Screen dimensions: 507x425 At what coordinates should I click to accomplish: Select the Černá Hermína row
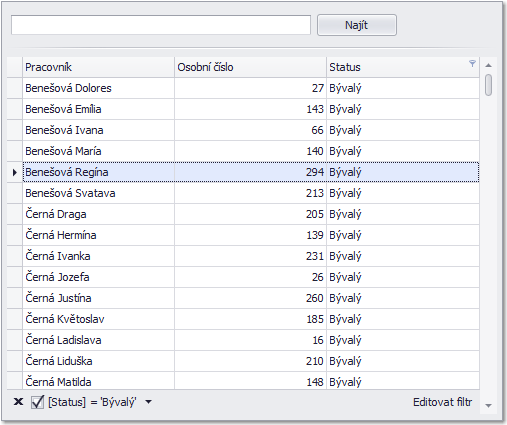[x=251, y=235]
